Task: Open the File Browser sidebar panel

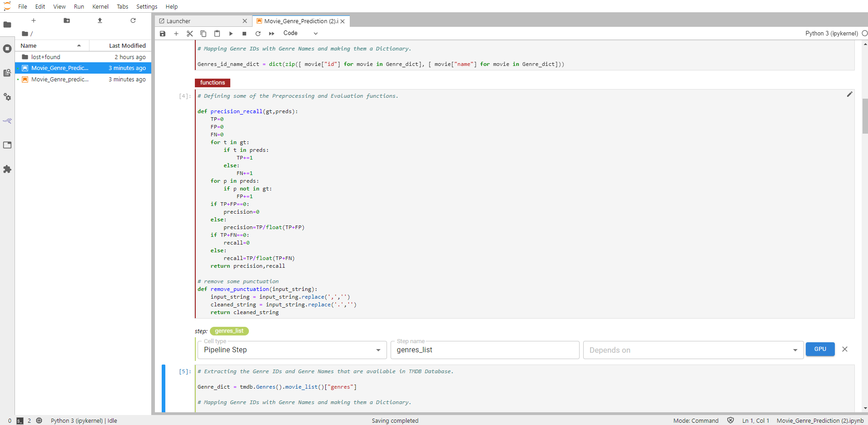Action: pyautogui.click(x=7, y=25)
